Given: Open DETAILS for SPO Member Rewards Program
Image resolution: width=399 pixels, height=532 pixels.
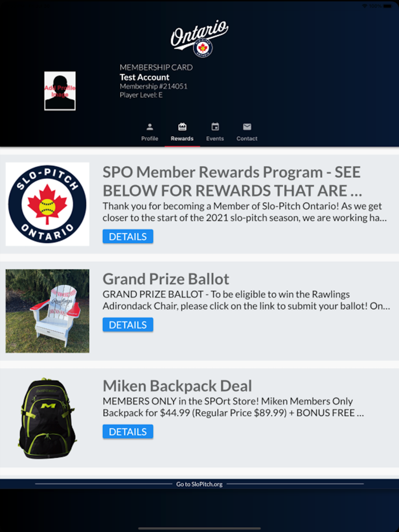Looking at the screenshot, I should point(128,236).
